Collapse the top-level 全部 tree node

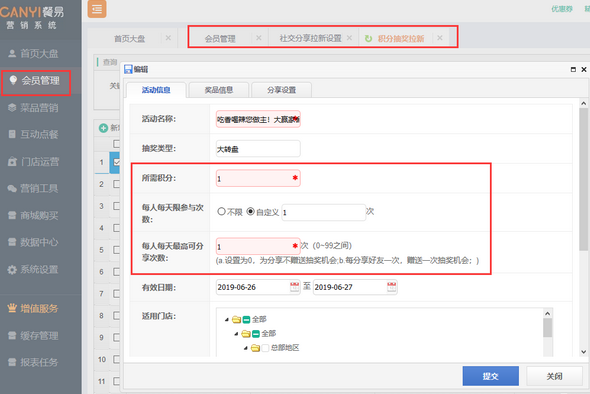227,320
